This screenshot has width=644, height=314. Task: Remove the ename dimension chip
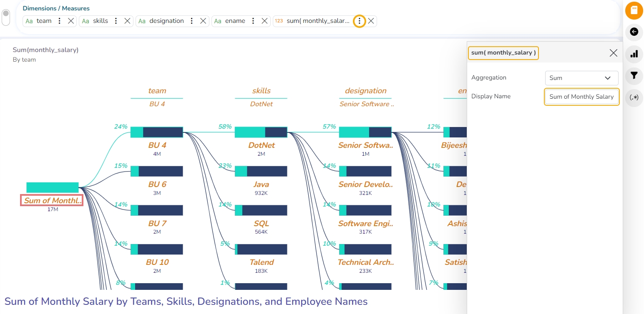coord(264,21)
